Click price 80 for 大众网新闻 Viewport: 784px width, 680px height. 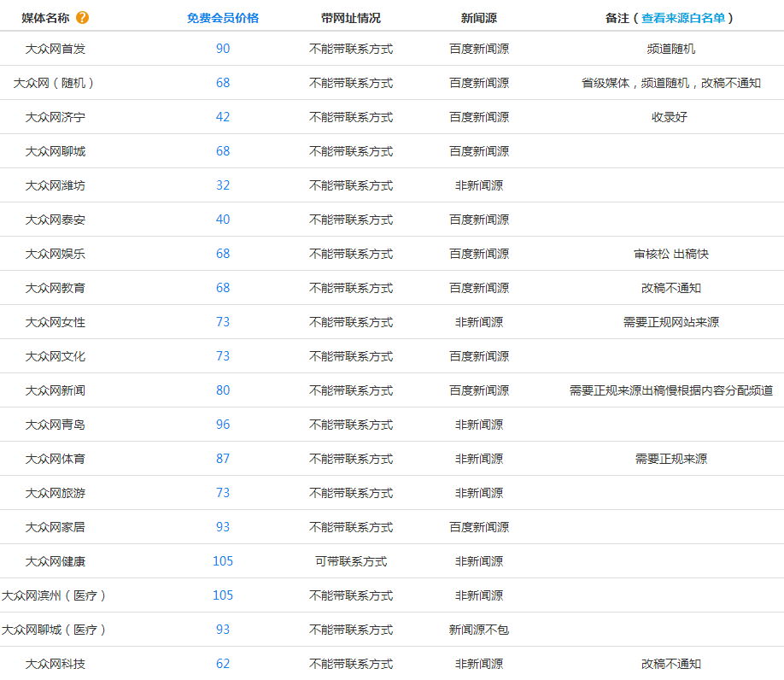point(223,390)
